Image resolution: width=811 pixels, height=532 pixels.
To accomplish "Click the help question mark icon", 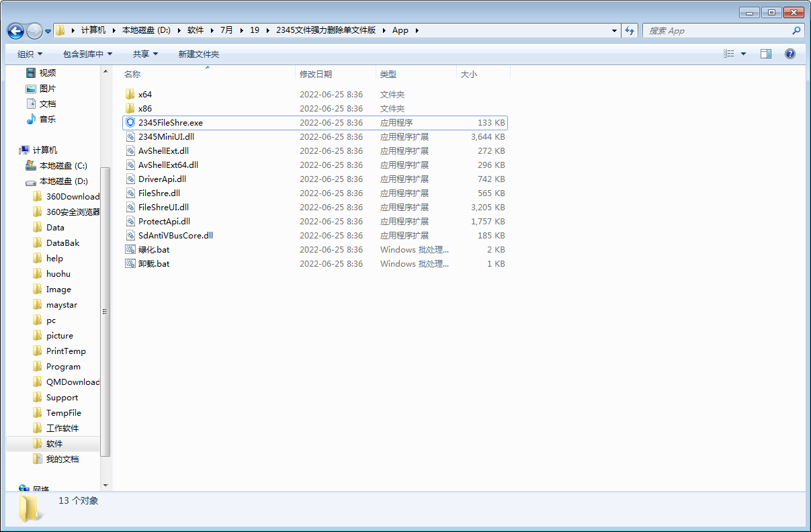I will coord(790,54).
